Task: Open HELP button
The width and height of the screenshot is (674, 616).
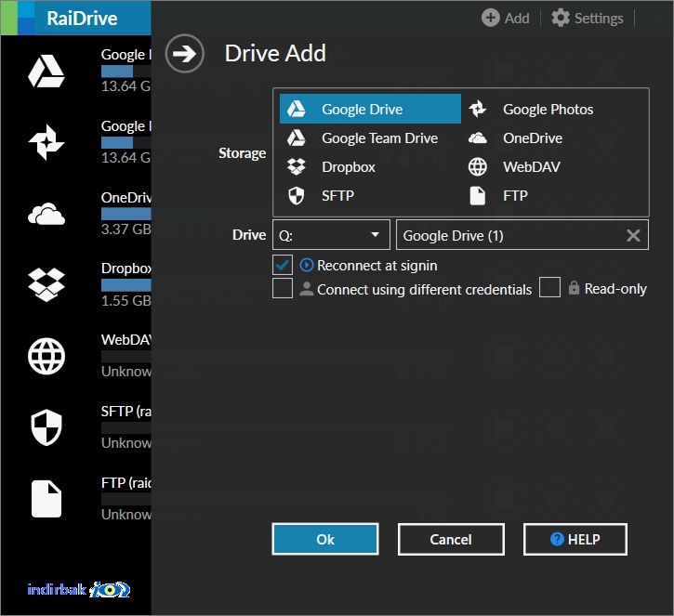Action: coord(575,539)
